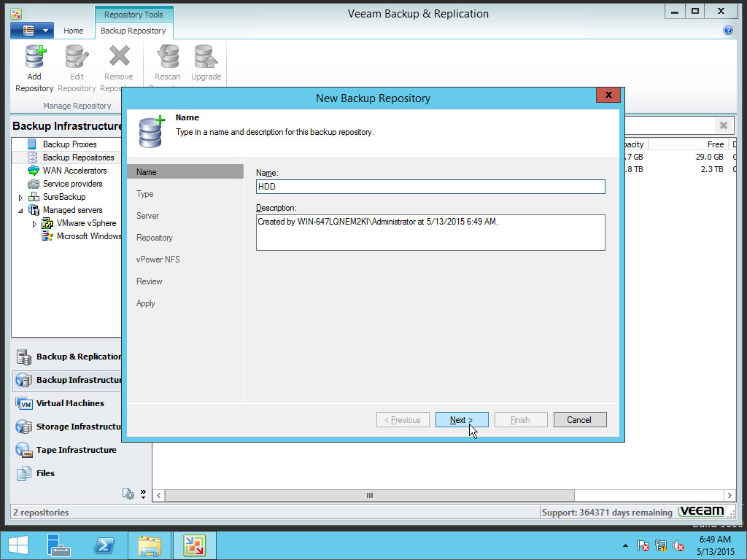Go to the vPower NFS wizard step
This screenshot has width=747, height=560.
(158, 260)
